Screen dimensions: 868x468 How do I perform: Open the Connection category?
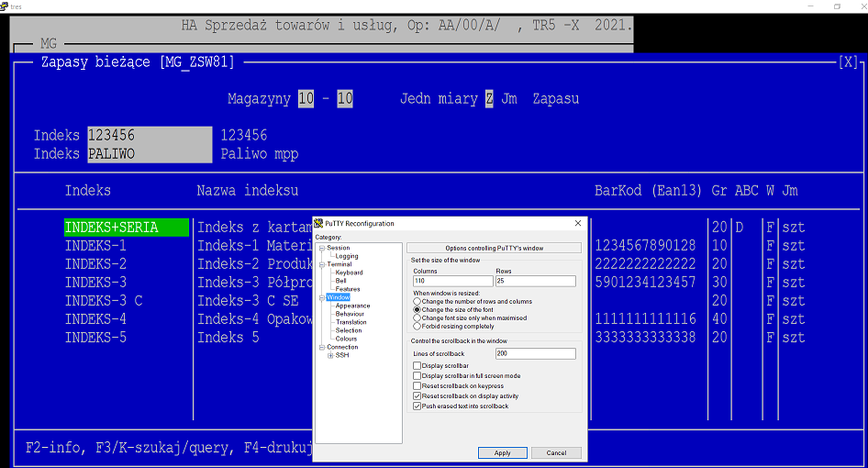(342, 347)
